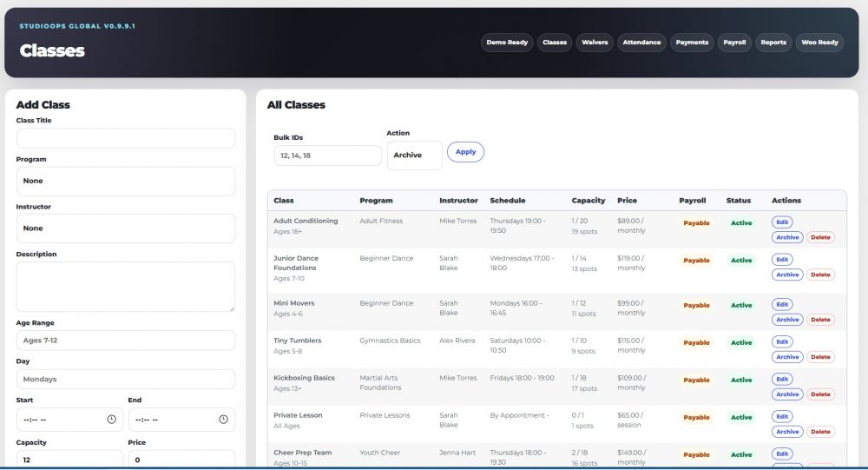Go to the Classes nav tab
The width and height of the screenshot is (868, 470).
554,43
